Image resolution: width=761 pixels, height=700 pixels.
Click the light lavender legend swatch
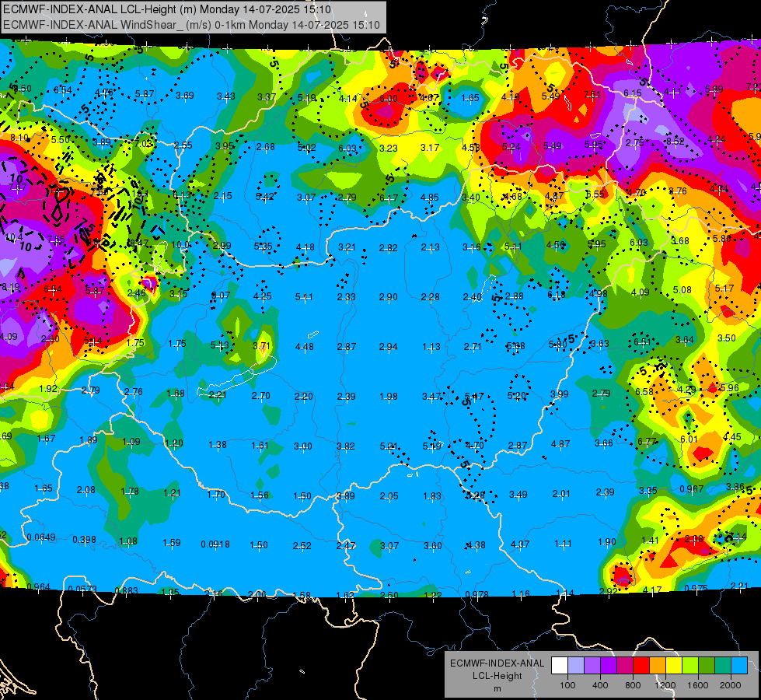[576, 666]
